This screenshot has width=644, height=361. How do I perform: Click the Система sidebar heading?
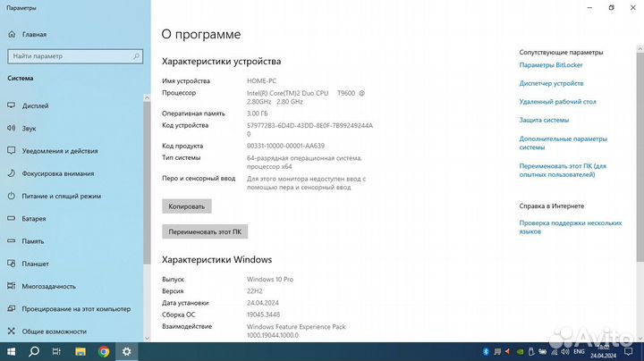click(20, 78)
